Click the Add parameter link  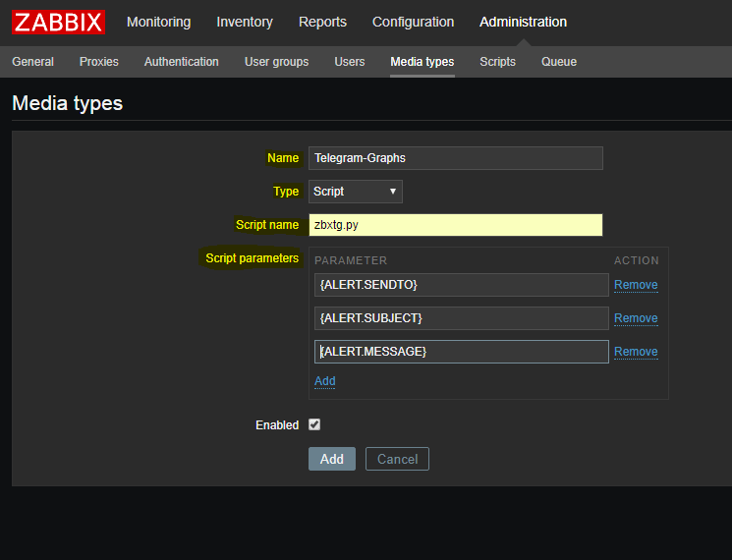pos(324,381)
